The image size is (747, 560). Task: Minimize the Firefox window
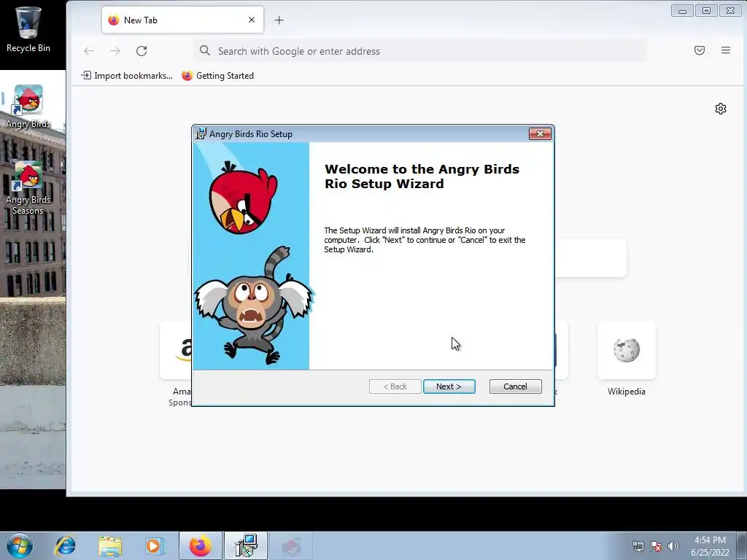[682, 10]
